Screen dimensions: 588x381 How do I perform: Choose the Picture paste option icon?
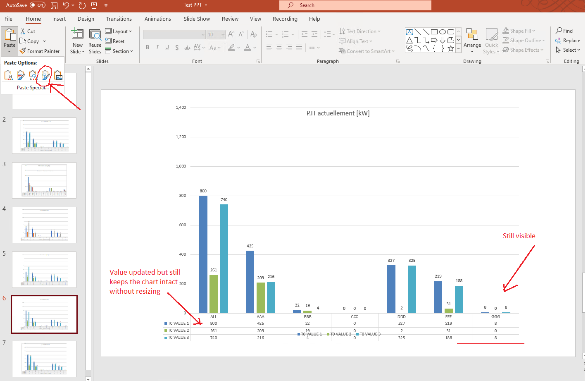click(58, 75)
